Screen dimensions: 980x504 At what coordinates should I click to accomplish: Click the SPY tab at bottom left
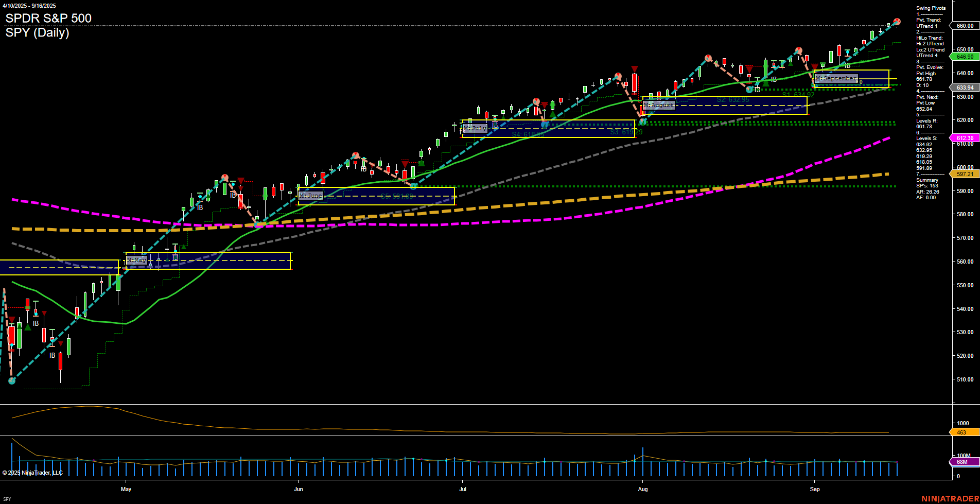click(7, 499)
